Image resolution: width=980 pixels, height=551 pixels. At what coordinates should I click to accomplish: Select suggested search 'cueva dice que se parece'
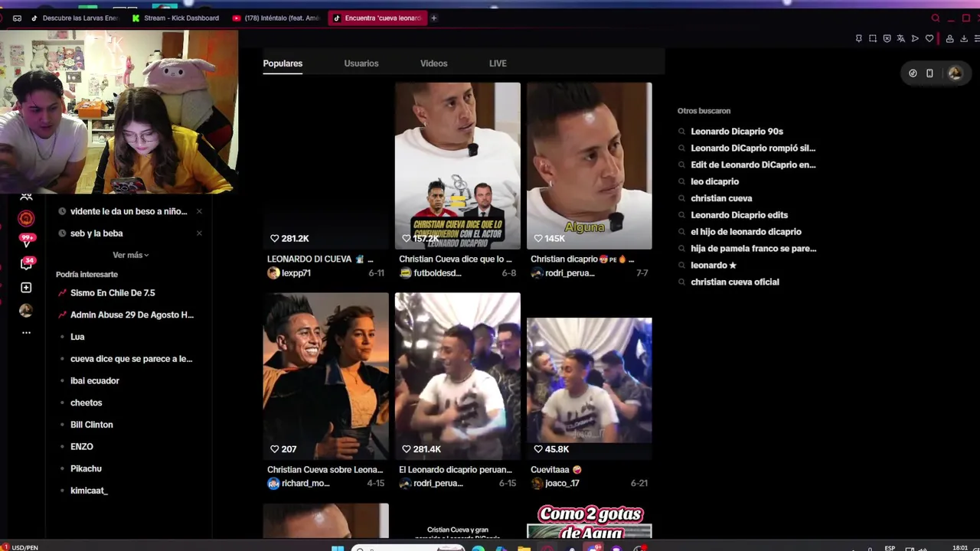pyautogui.click(x=131, y=359)
